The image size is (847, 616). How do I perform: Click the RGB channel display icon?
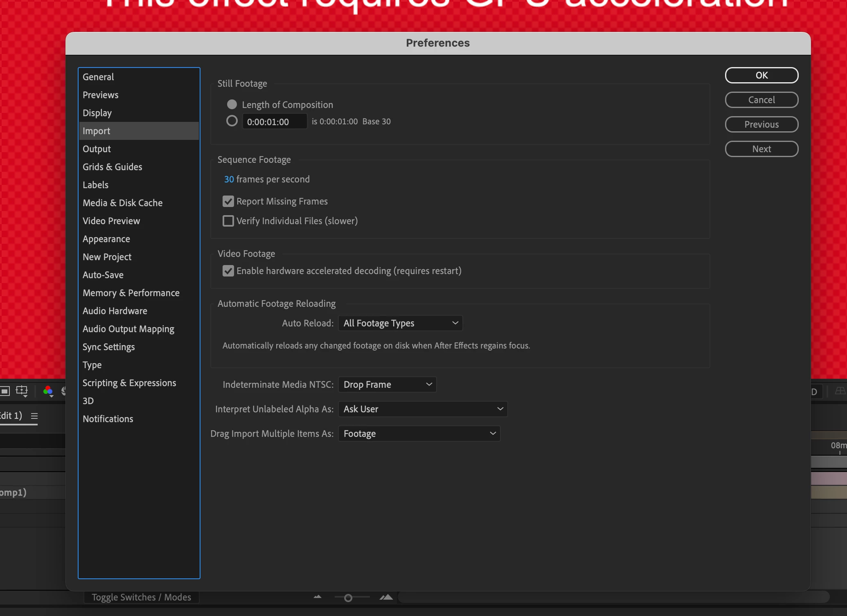pos(48,391)
